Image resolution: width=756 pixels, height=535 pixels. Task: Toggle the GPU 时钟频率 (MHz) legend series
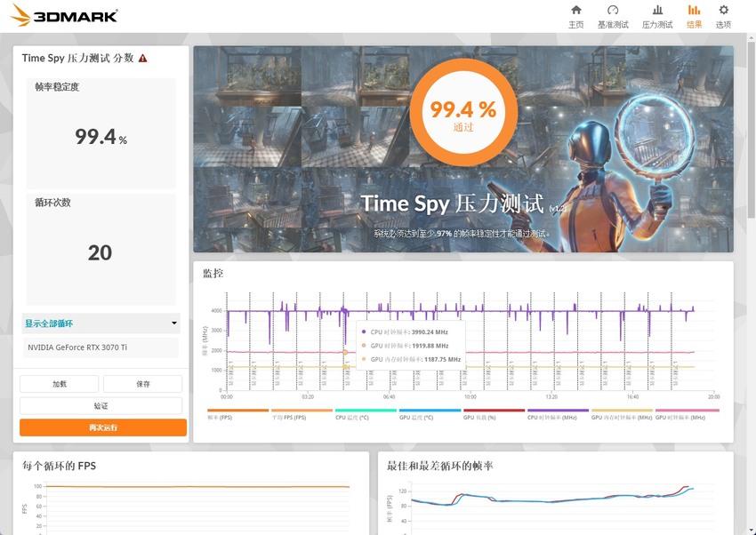[x=687, y=415]
